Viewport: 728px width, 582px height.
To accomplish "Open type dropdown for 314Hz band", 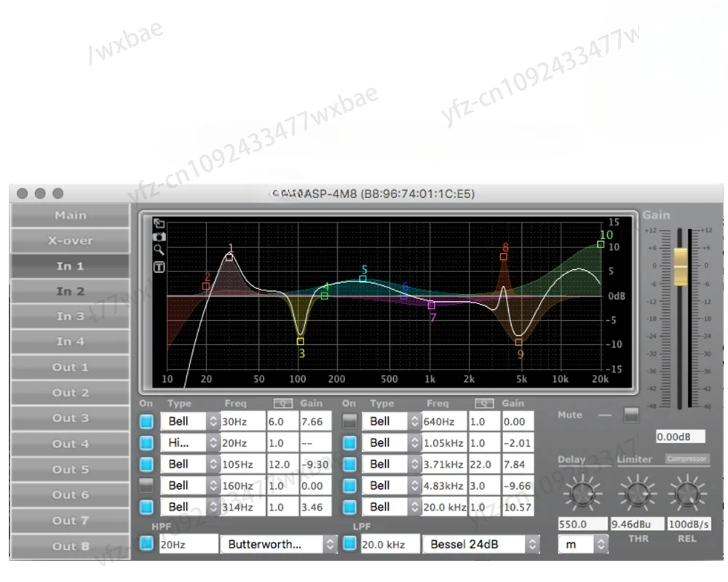I will (190, 507).
